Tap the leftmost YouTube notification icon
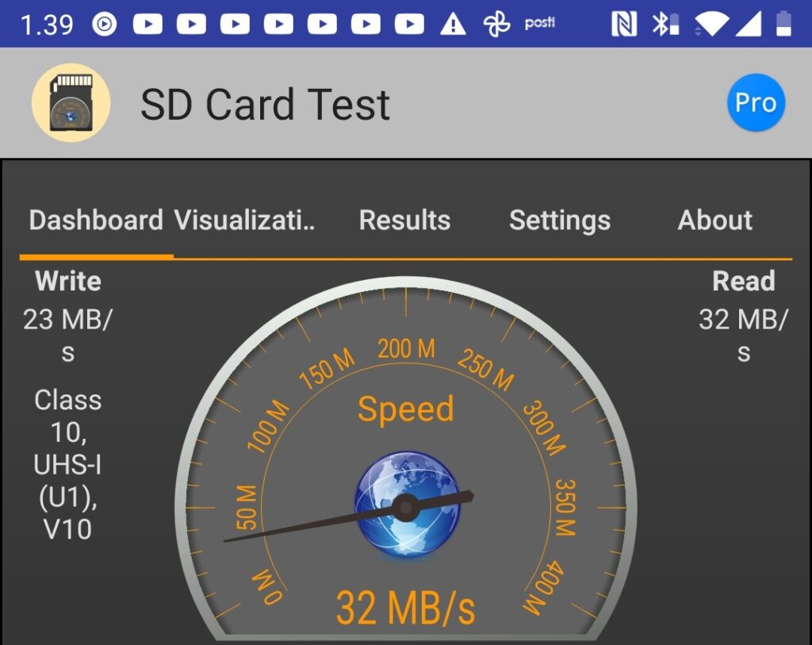 (147, 25)
